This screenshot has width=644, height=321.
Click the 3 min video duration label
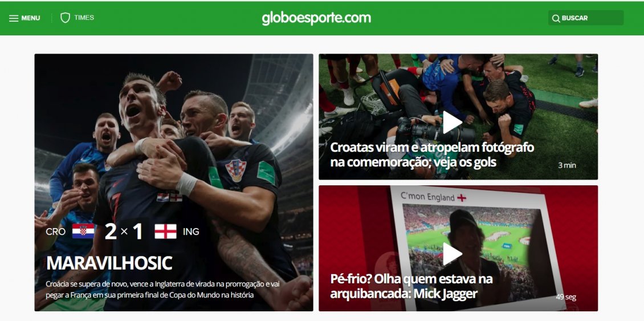tap(567, 165)
